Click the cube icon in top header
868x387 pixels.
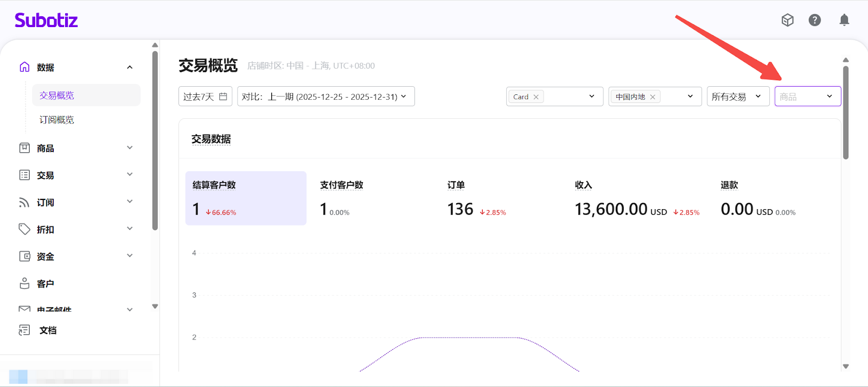[787, 20]
